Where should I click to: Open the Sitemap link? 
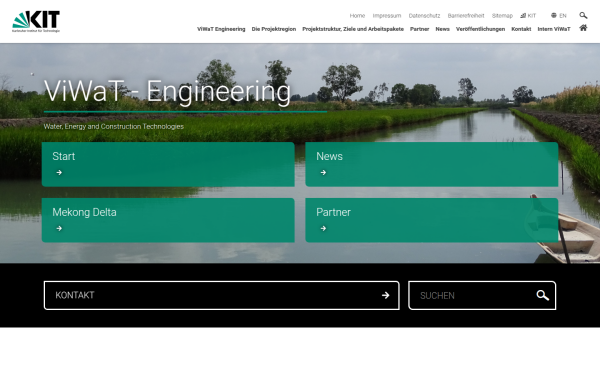coord(502,16)
